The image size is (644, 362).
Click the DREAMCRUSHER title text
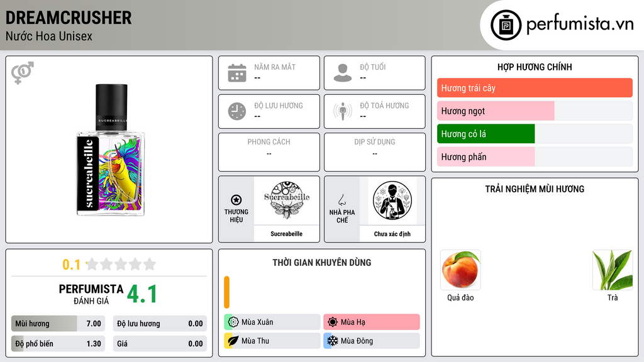click(x=69, y=18)
